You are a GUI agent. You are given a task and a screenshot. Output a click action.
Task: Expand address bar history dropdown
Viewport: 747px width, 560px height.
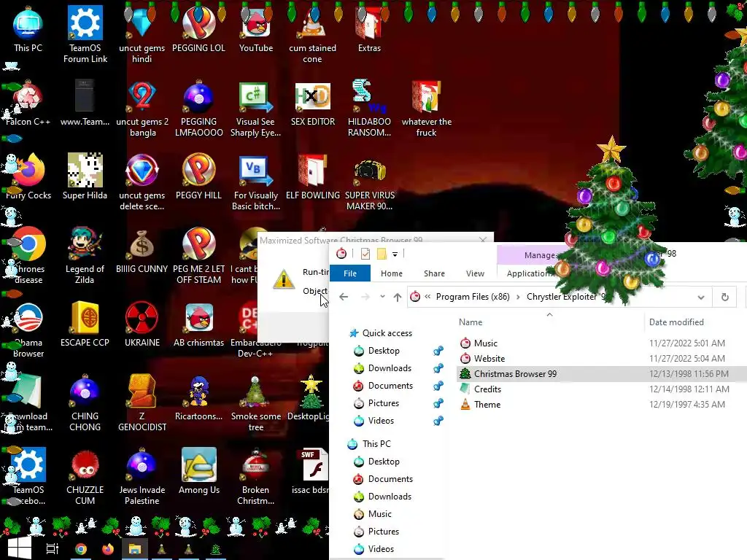pyautogui.click(x=701, y=297)
